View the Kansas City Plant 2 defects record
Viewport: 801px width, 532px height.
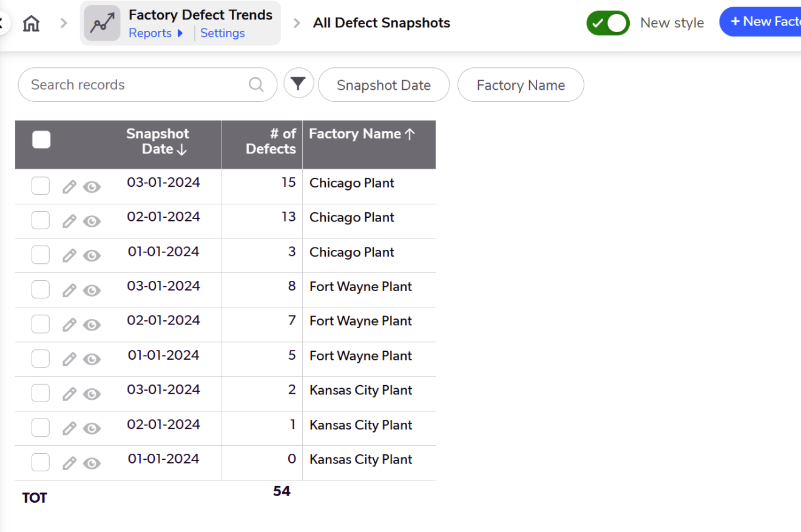(92, 394)
